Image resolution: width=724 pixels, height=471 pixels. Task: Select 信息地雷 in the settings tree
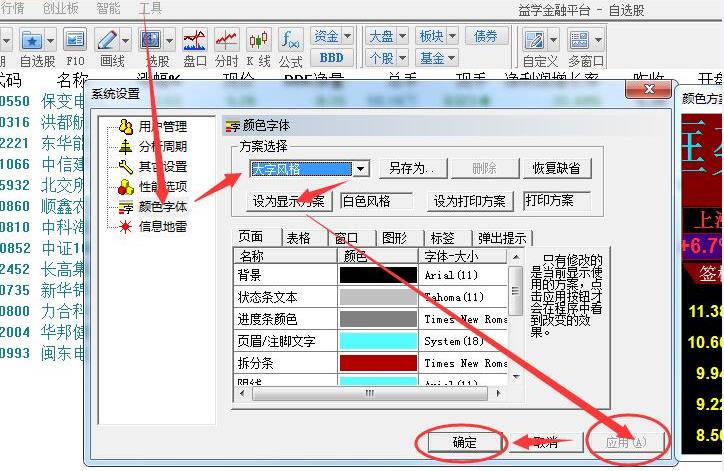[161, 226]
